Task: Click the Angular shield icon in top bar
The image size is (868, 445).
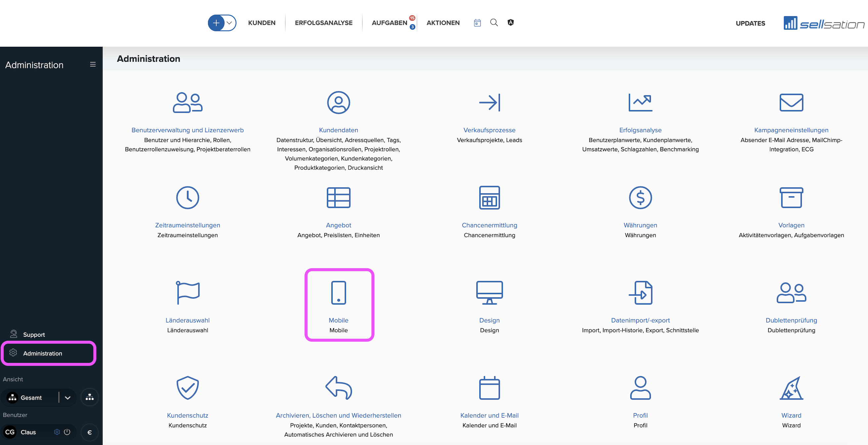Action: click(x=511, y=23)
